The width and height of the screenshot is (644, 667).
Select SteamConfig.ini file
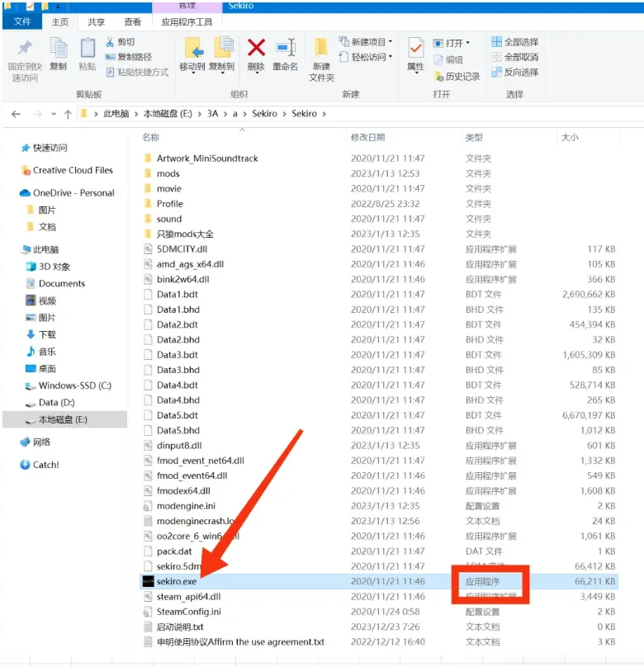click(x=189, y=612)
